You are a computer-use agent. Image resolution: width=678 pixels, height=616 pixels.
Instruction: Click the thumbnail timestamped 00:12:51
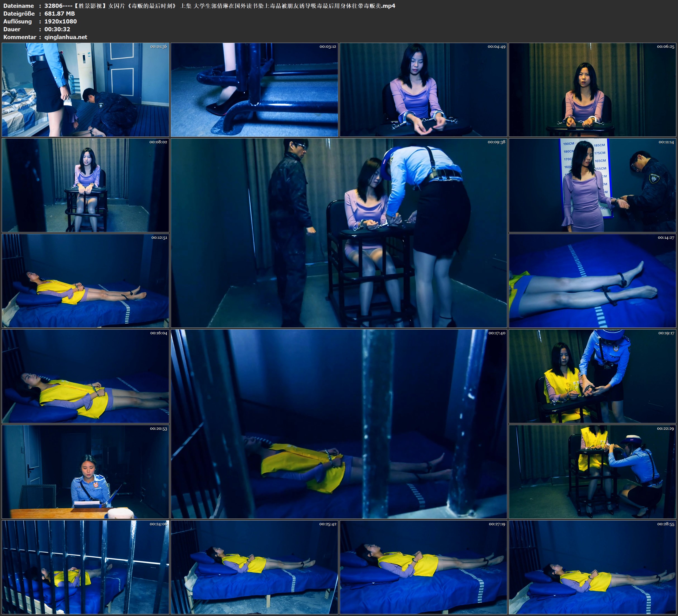coord(85,280)
